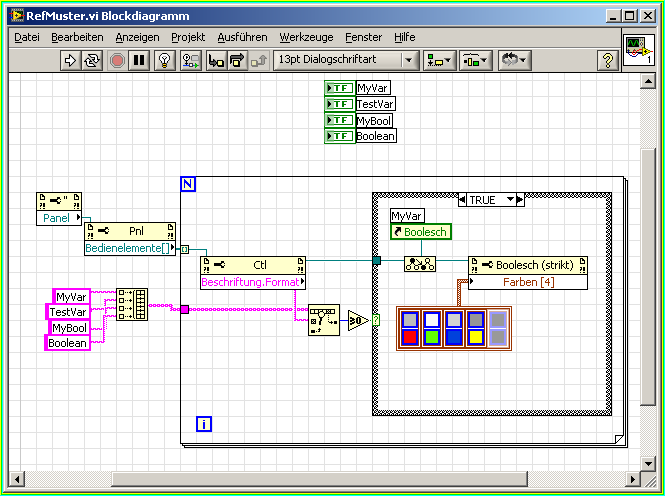Screen dimensions: 665x496
Task: Click the Step Into button
Action: (214, 60)
